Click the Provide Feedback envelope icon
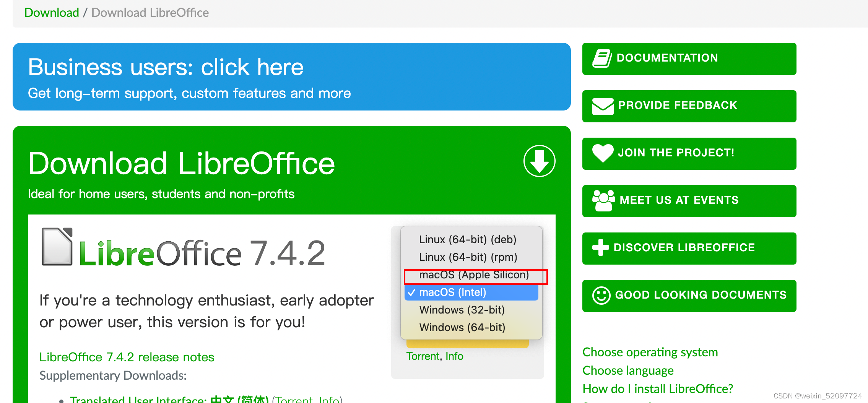868x403 pixels. pos(603,106)
